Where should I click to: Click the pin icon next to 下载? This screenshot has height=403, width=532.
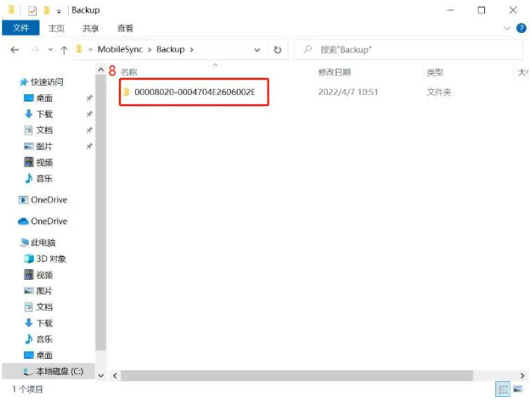coord(89,114)
